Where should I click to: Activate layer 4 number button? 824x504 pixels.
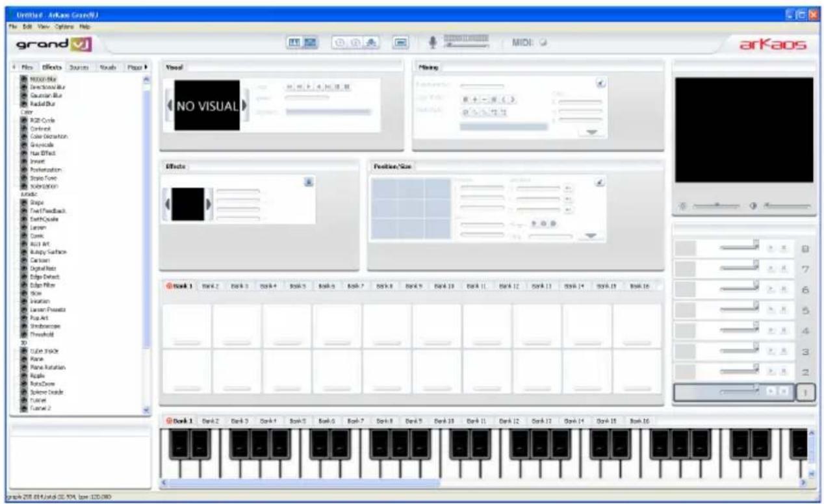(805, 331)
